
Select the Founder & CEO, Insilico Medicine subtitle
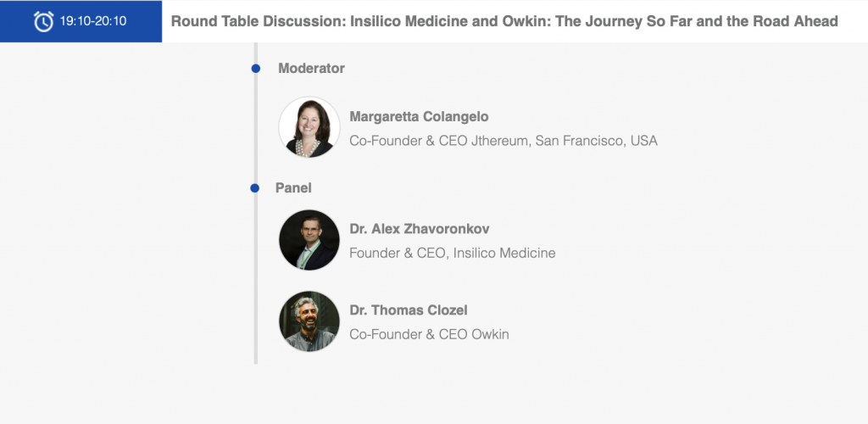pos(453,253)
